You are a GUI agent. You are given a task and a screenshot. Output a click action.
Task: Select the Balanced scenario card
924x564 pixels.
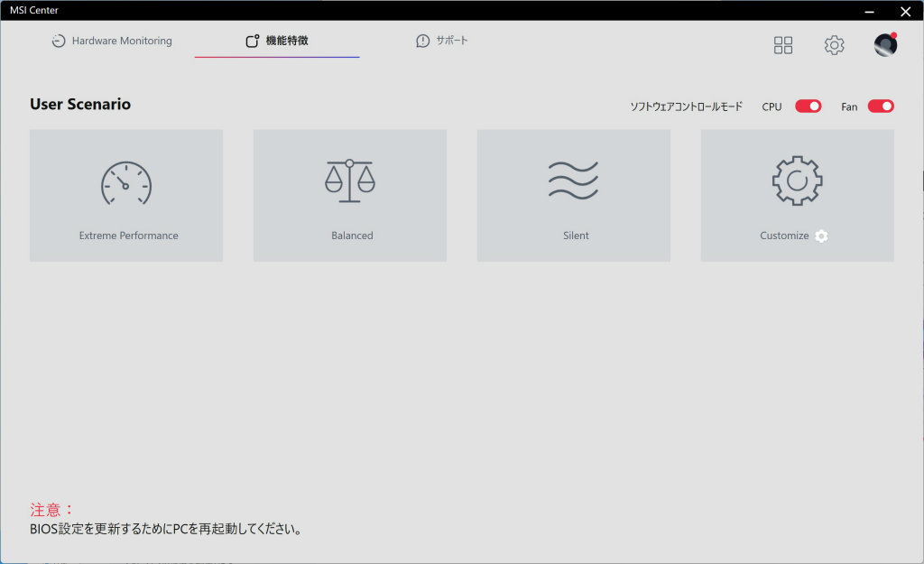click(350, 196)
